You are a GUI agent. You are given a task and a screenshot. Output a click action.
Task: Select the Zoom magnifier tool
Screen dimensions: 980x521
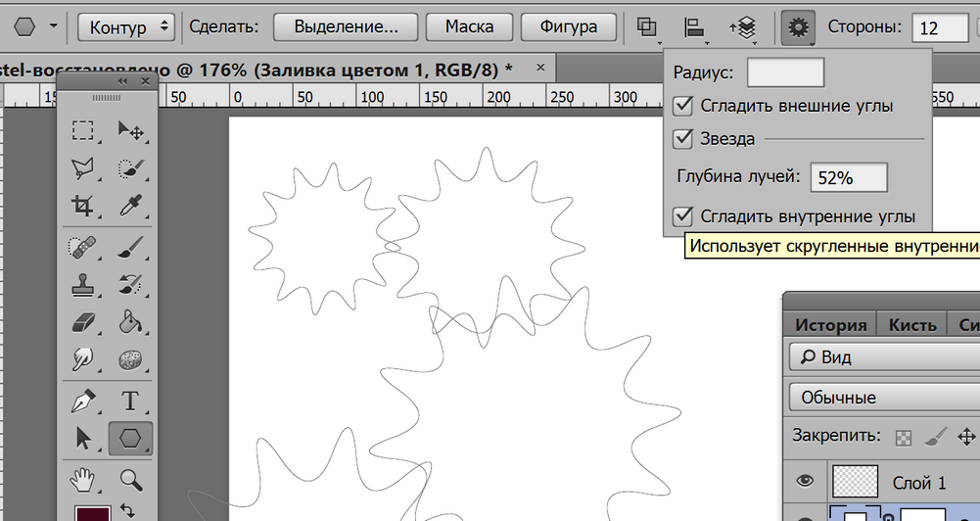pos(130,480)
